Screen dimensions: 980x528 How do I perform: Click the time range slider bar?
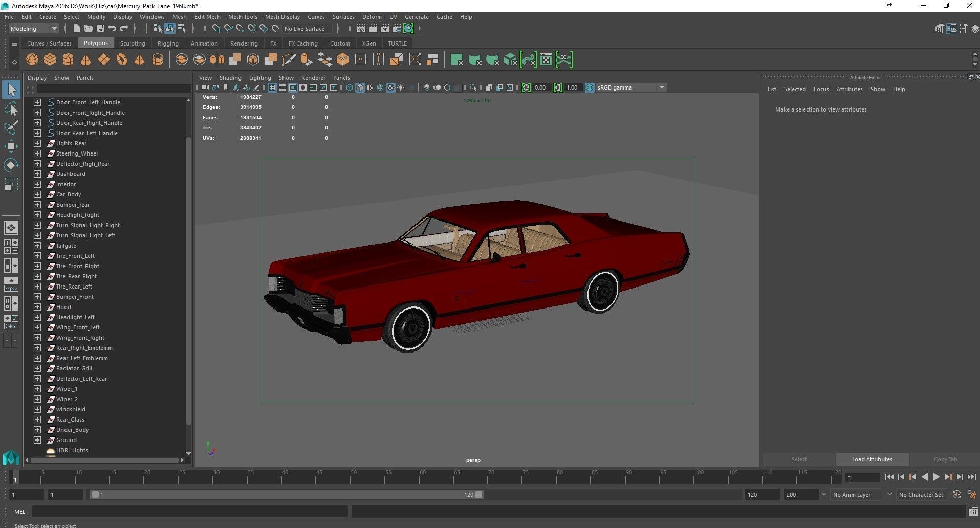(x=287, y=495)
